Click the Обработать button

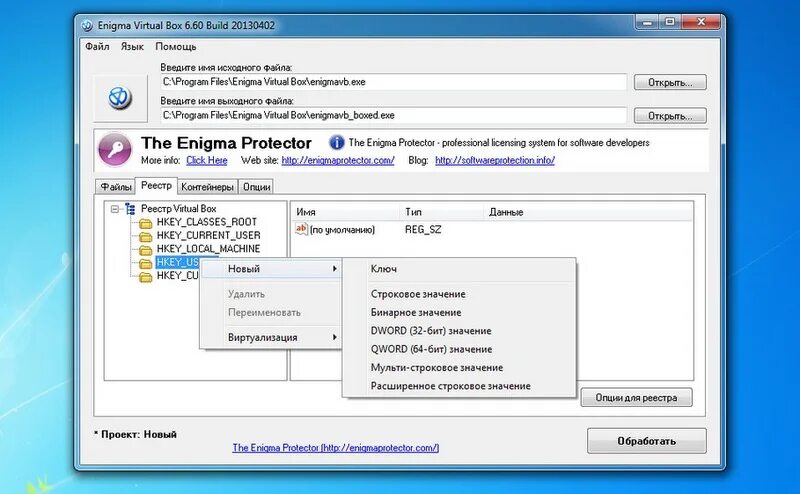[x=646, y=441]
